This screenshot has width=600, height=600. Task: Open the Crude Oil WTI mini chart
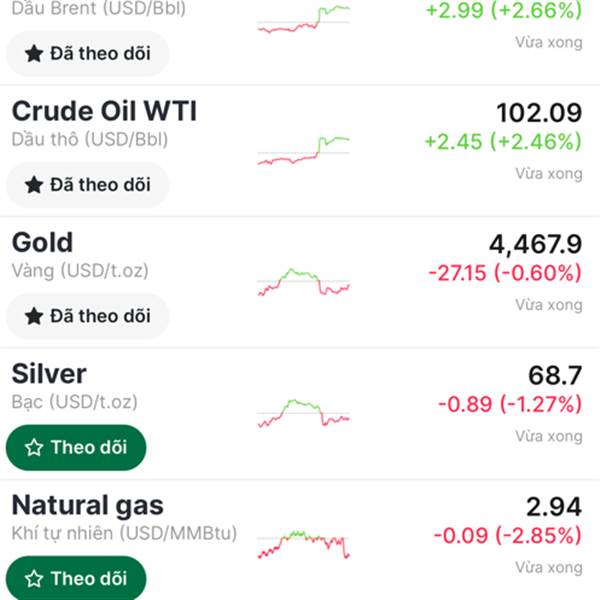(303, 150)
